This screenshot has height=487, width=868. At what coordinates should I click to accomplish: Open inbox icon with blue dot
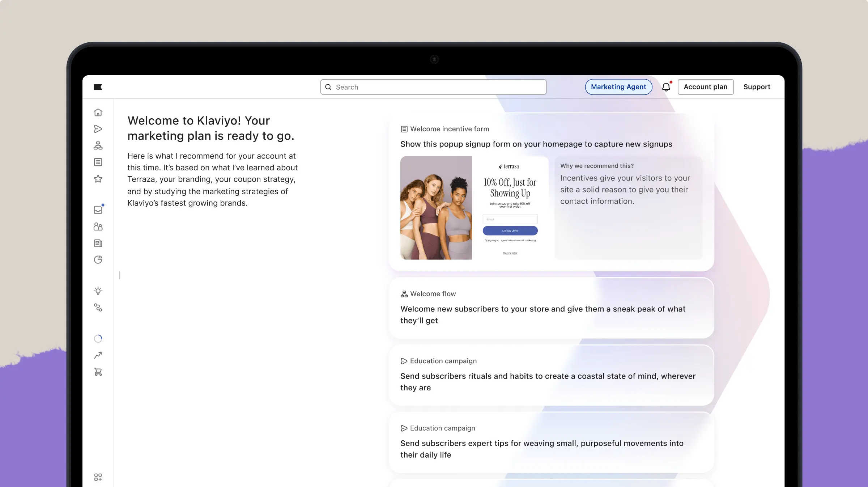coord(98,209)
